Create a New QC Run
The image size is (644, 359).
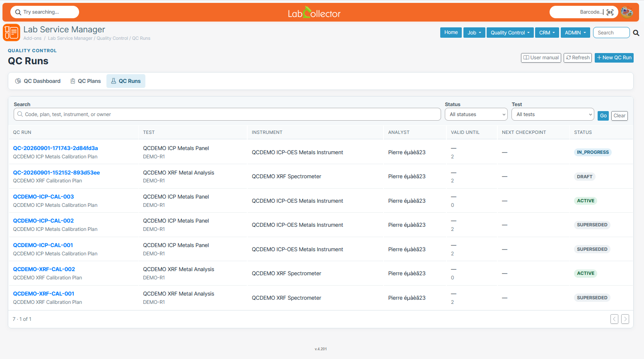click(614, 58)
